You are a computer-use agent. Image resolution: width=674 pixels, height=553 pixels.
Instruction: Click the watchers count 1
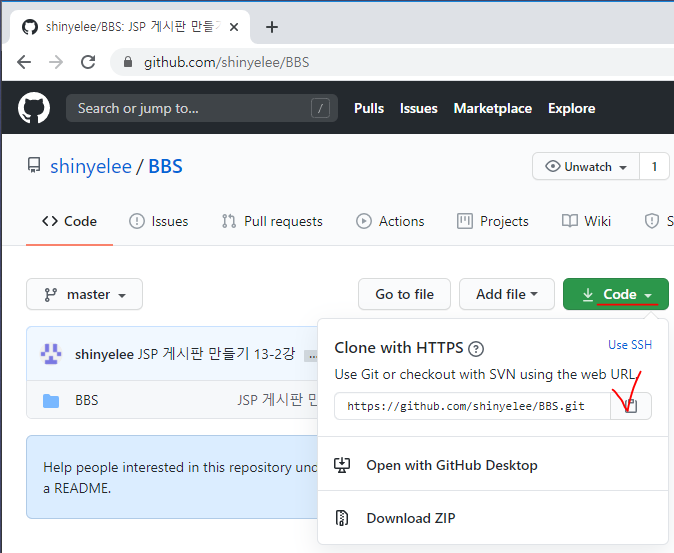point(654,166)
